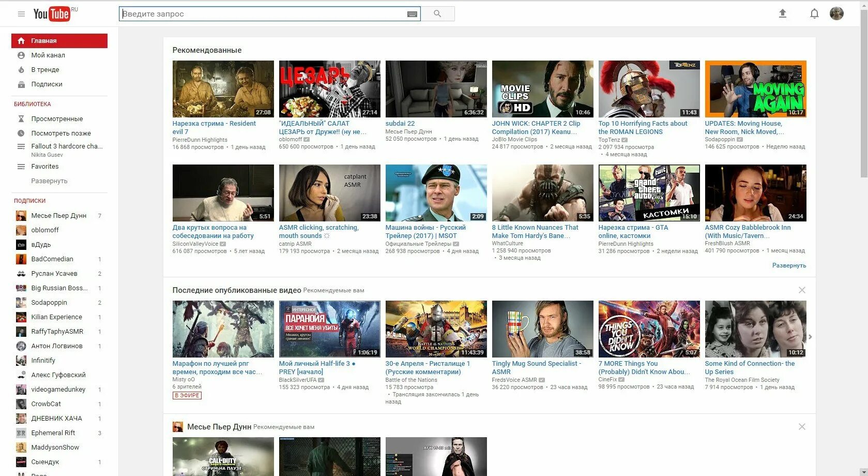Image resolution: width=868 pixels, height=476 pixels.
Task: Open RaffyTaphyASMR channel icon
Action: point(21,332)
